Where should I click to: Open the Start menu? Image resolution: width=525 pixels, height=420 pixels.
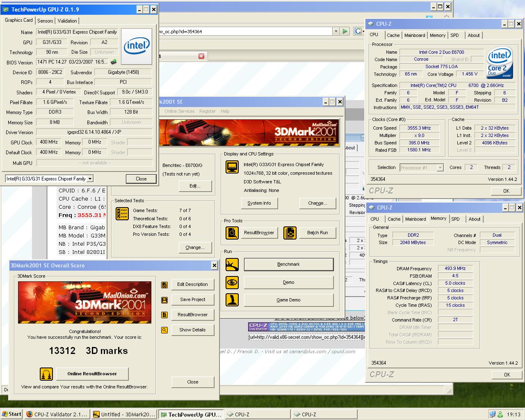coord(11,414)
